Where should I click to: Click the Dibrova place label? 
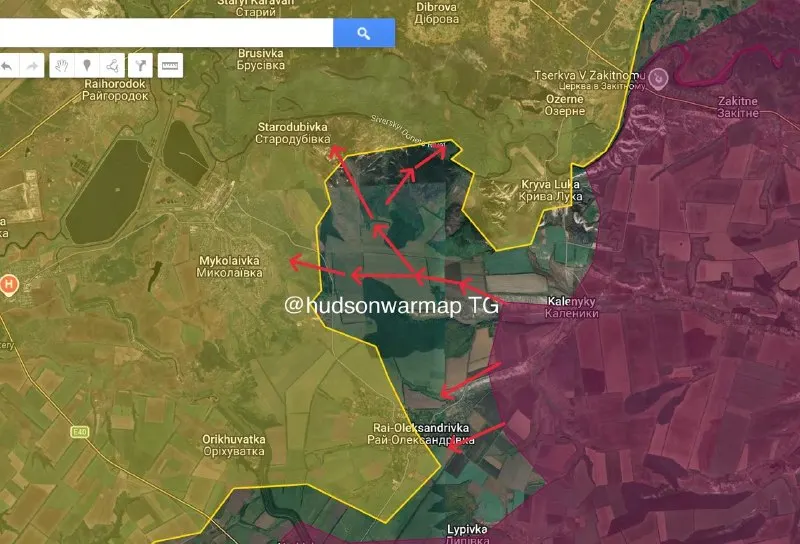(437, 13)
